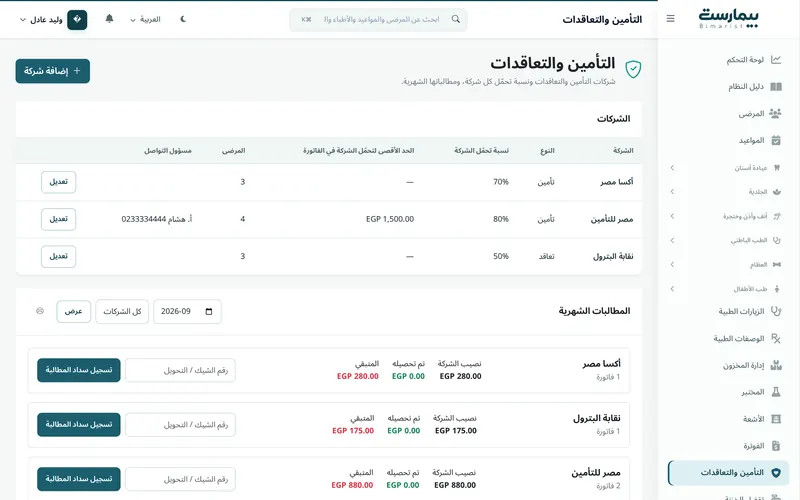Viewport: 800px width, 500px height.
Task: Click تعديل for نقابة البترول row
Action: [x=59, y=257]
